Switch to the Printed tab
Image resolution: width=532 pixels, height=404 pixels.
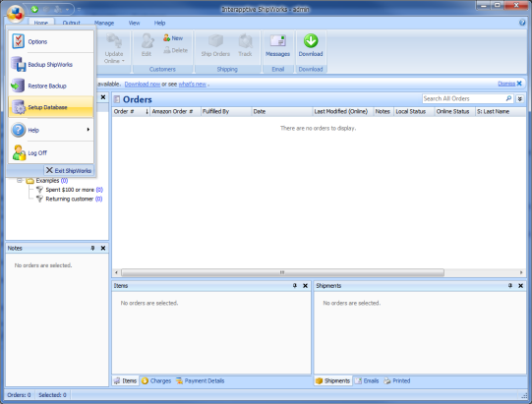(x=397, y=380)
